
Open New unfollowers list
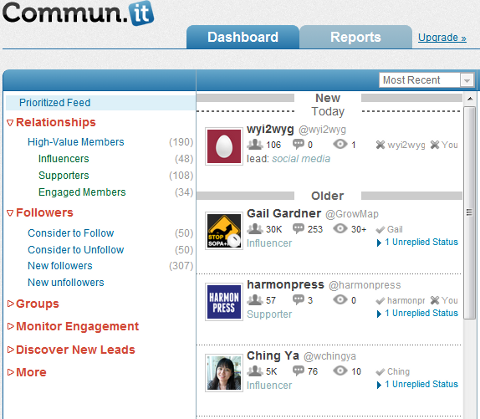66,282
